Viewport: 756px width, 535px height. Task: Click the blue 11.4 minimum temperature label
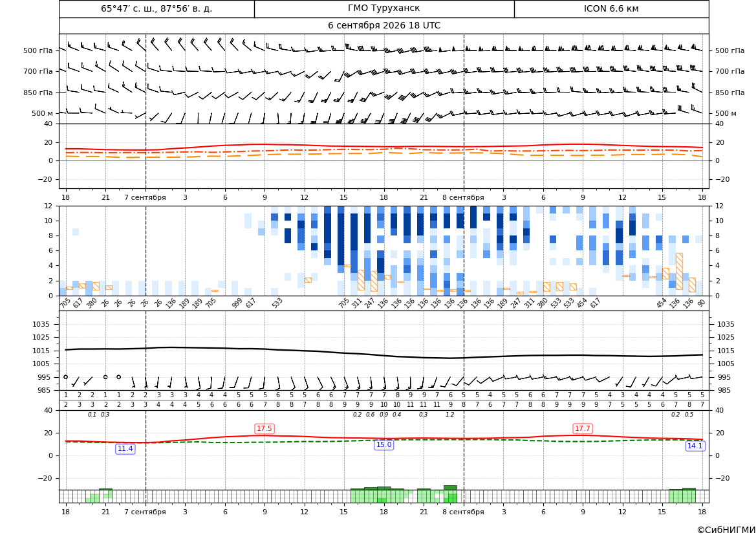coord(125,449)
